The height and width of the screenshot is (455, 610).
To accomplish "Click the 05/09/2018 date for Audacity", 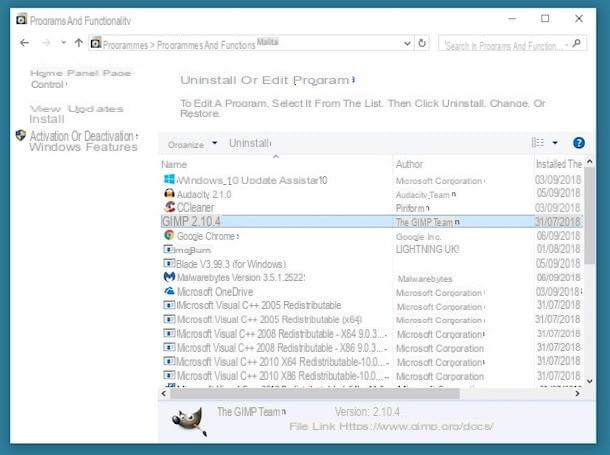I will coord(559,193).
